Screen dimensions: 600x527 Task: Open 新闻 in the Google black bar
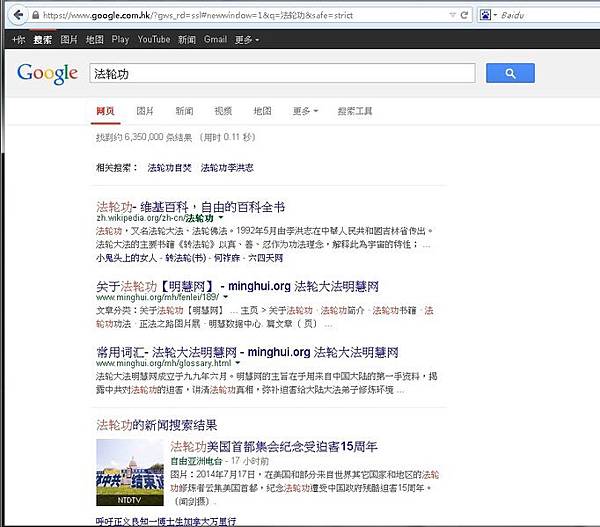coord(187,39)
